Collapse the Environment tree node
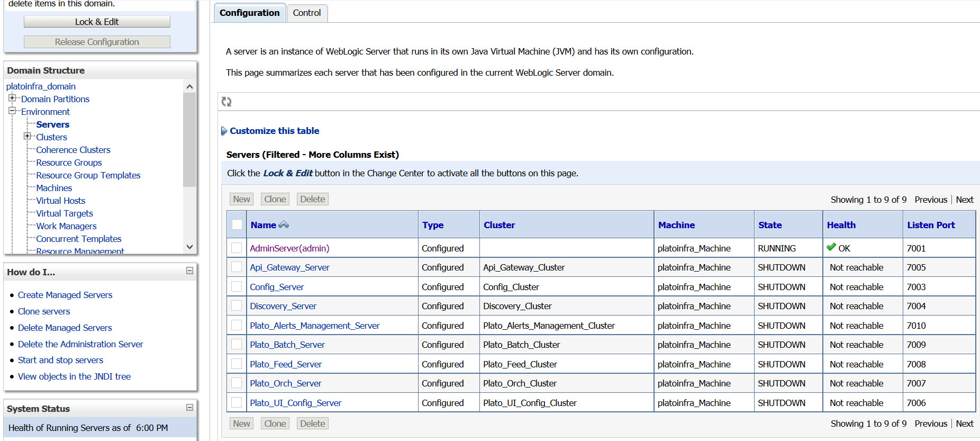 (x=12, y=111)
